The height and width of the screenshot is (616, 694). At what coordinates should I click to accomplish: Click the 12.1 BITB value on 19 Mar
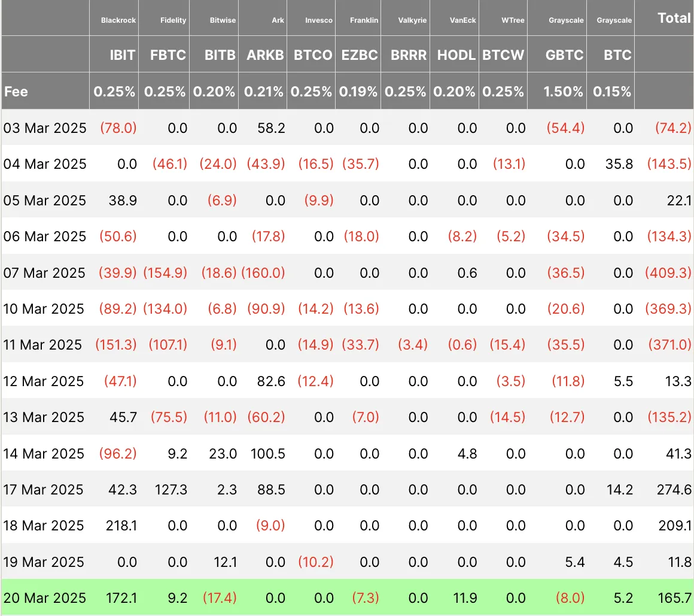point(225,562)
